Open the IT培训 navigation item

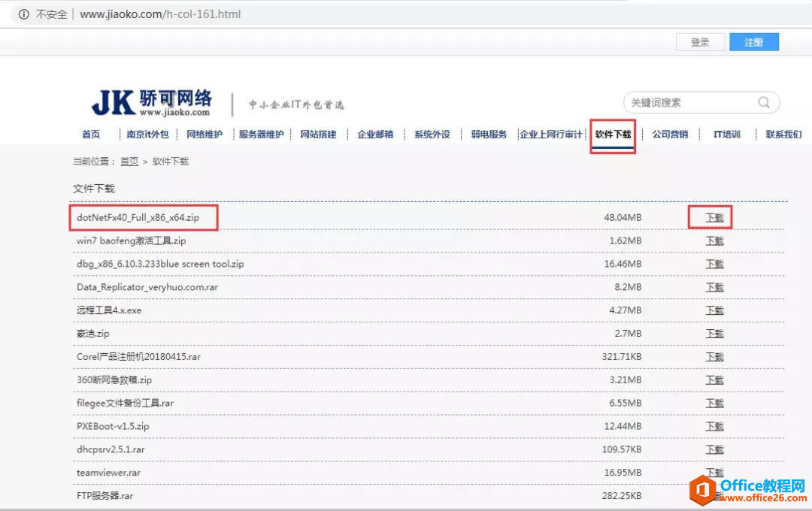[727, 135]
